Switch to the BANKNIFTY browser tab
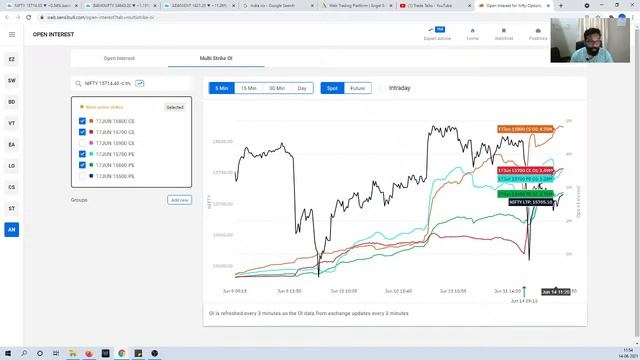 tap(120, 6)
